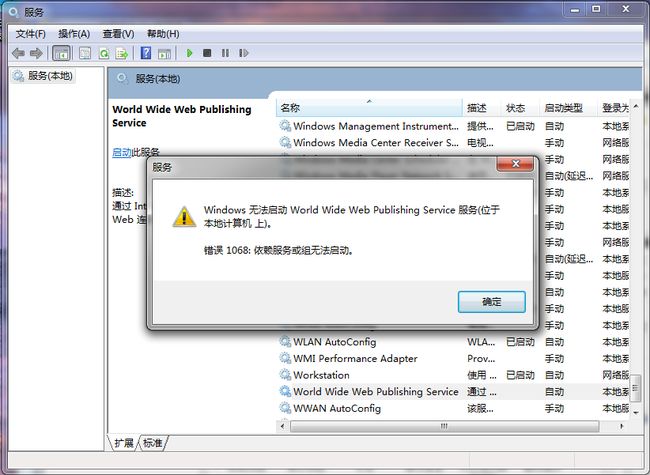This screenshot has height=475, width=650.
Task: Switch to the 标准 tab
Action: (153, 443)
